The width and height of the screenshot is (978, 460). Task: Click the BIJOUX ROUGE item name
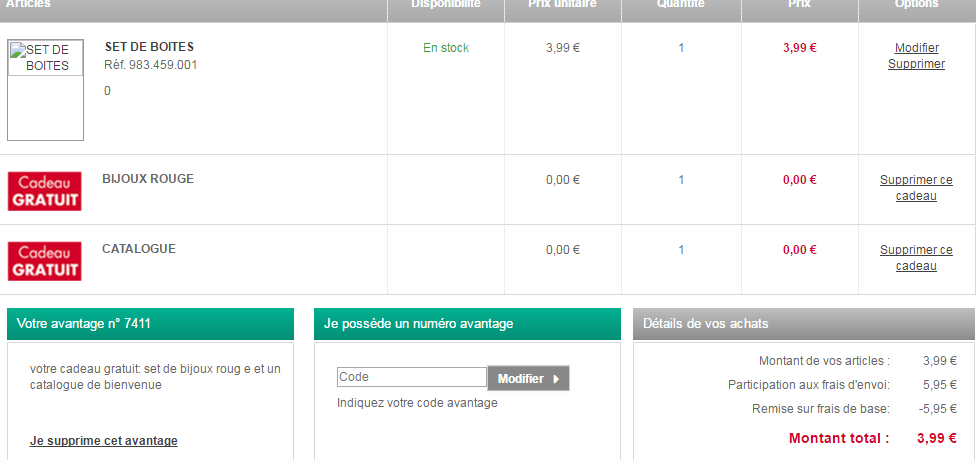148,179
